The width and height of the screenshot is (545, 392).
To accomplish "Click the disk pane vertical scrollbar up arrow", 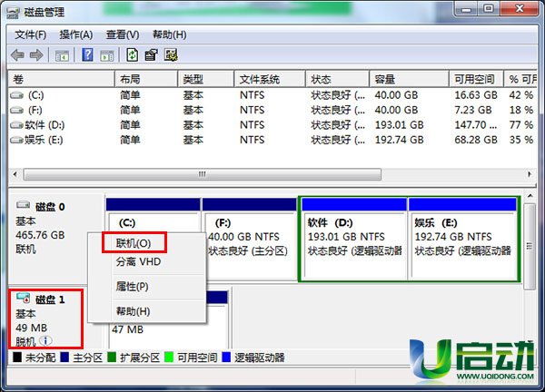I will pyautogui.click(x=530, y=197).
